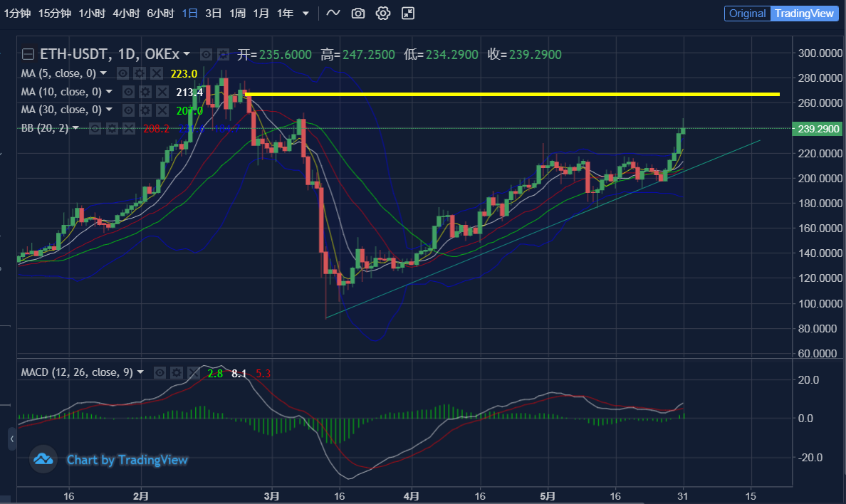
Task: Click the MA (5, close, 0) label
Action: pos(58,73)
